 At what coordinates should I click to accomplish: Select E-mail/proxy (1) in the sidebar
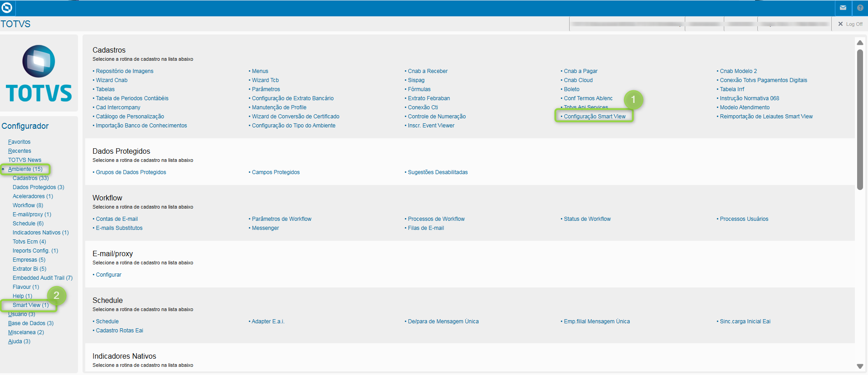(32, 214)
